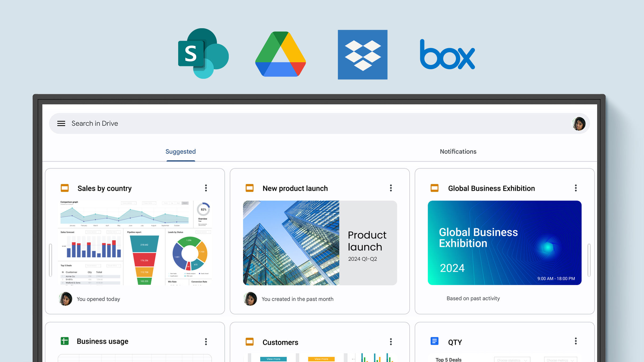Open three-dot menu on Business usage
Viewport: 644px width, 362px height.
(206, 341)
